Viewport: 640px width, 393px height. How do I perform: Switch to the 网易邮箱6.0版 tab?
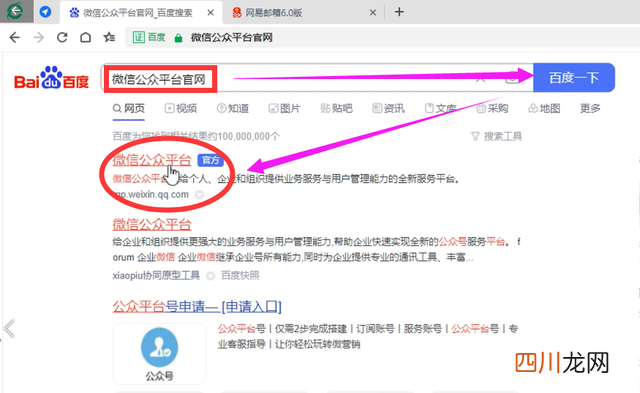[x=304, y=13]
